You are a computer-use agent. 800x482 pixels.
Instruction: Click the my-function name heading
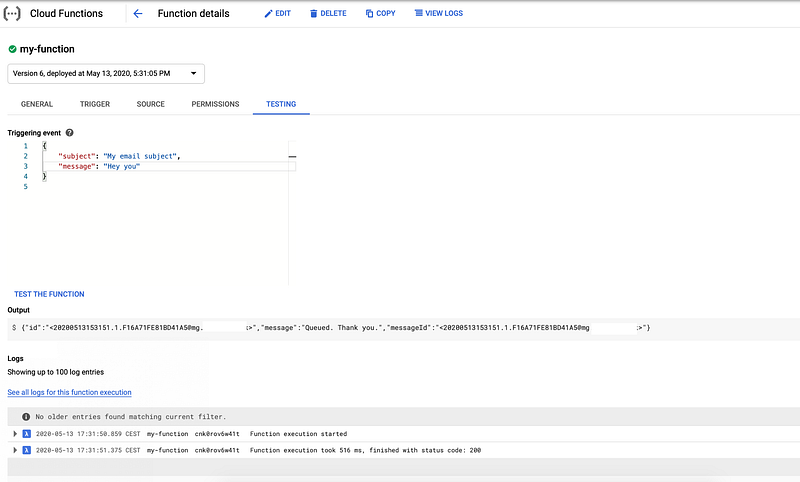[47, 49]
